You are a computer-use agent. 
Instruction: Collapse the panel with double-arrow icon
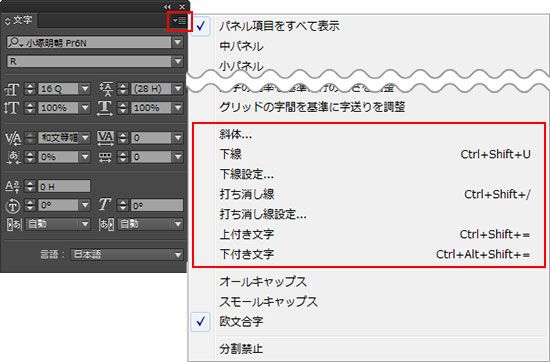167,6
